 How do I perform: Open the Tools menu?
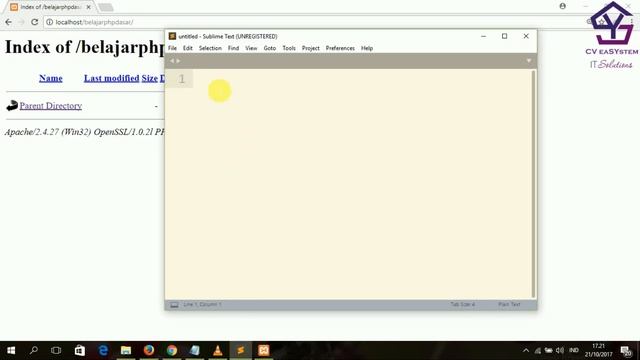click(x=289, y=48)
